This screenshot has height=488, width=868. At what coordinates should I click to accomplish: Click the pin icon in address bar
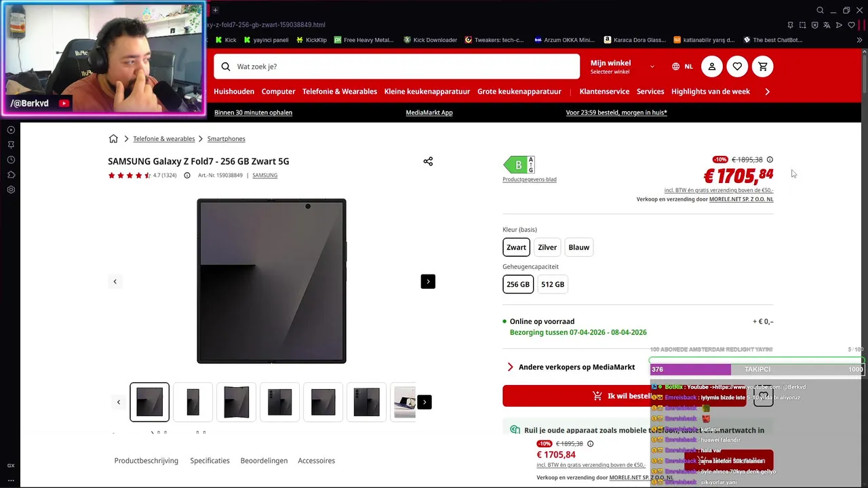coord(790,25)
